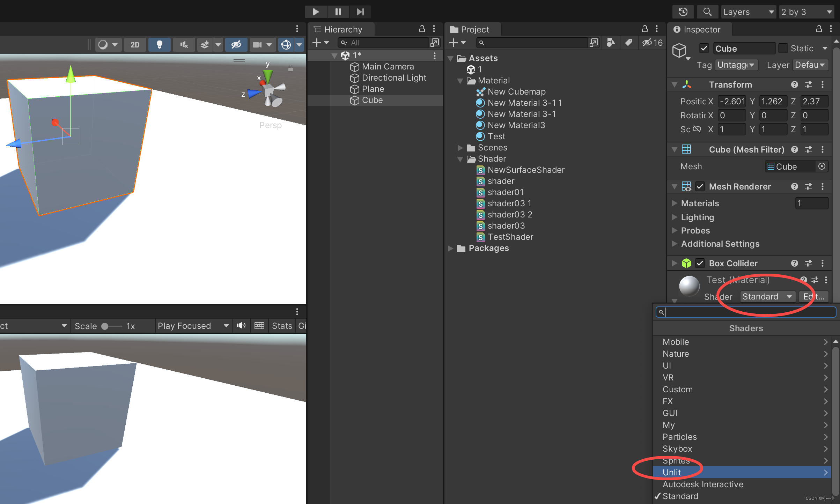Expand the Materials section
Screen dimensions: 840x504
[x=675, y=203]
